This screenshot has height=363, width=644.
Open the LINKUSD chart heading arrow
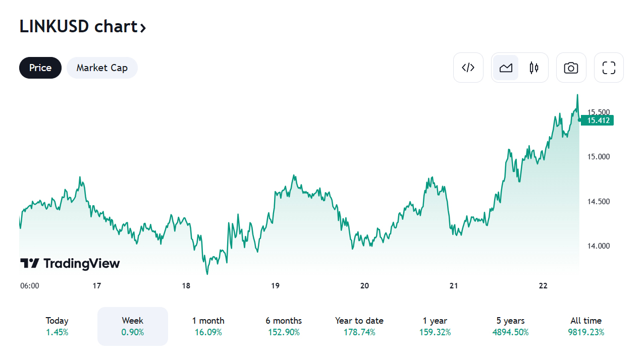click(x=143, y=27)
